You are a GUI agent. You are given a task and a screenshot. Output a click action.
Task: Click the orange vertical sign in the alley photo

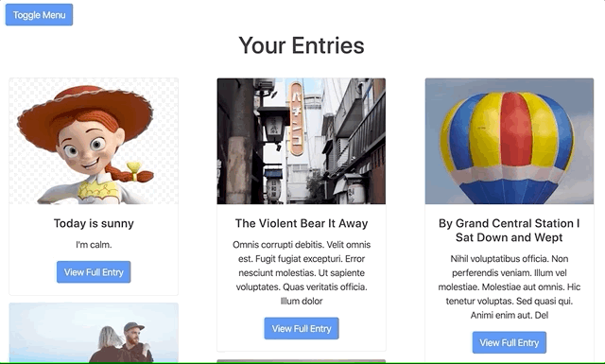[296, 119]
